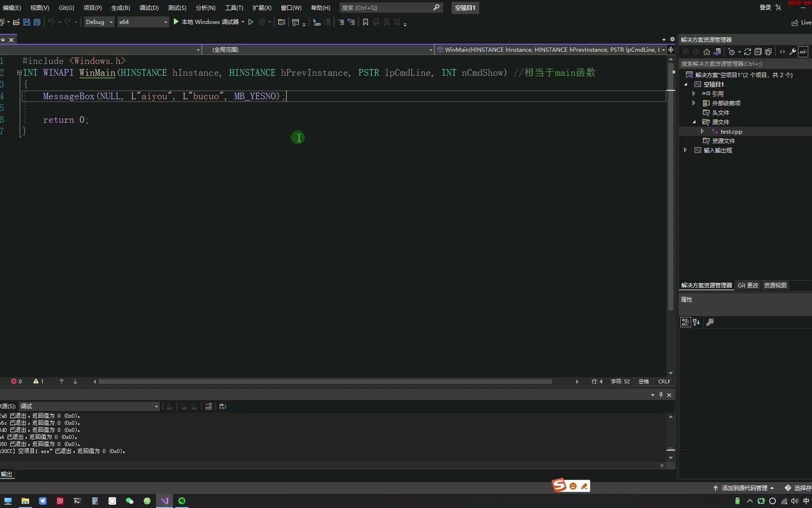812x508 pixels.
Task: Select the test.cpp file in Solution Explorer
Action: [731, 132]
